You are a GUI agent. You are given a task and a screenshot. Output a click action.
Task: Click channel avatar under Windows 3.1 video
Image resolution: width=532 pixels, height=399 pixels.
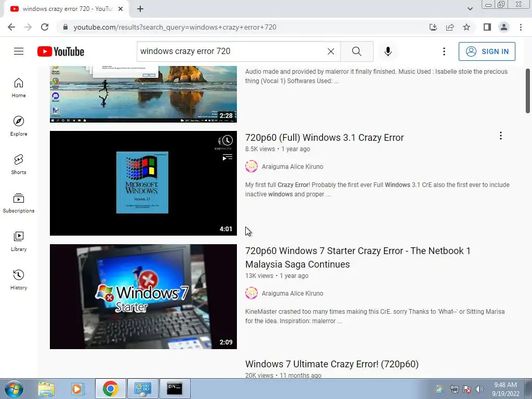(251, 167)
